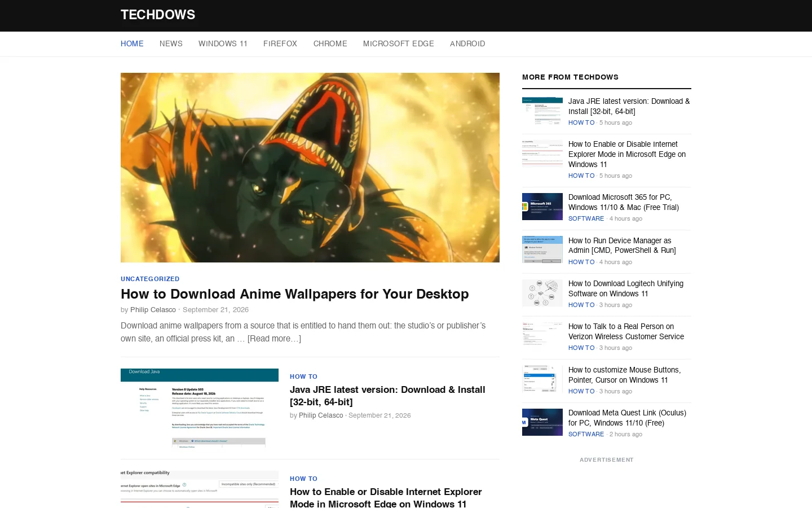
Task: Click HOW TO label under sidebar Internet Explorer post
Action: coord(581,176)
